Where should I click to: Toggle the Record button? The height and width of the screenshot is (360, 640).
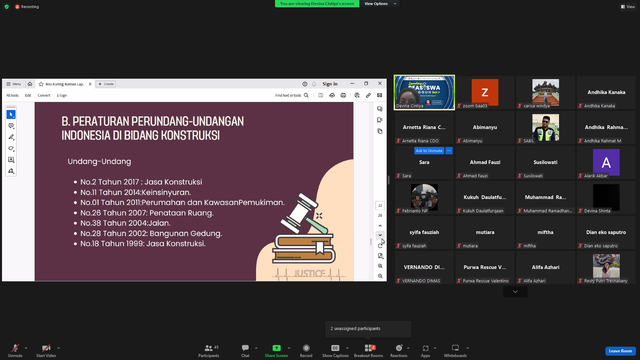[x=306, y=350]
